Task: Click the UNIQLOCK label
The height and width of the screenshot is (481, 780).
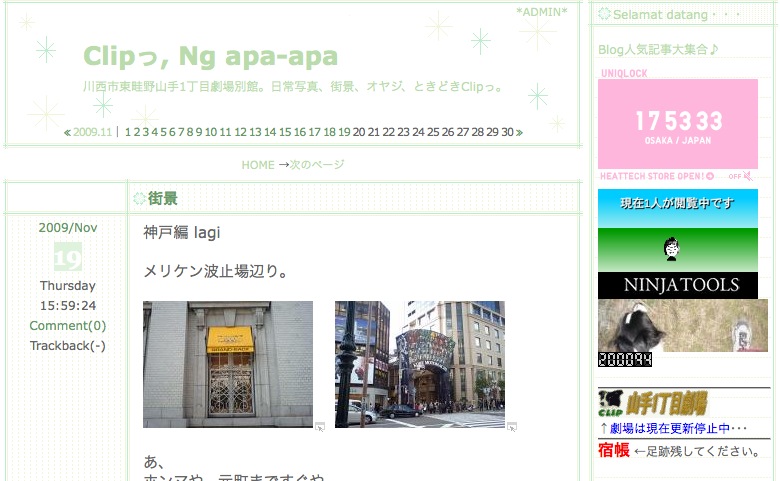Action: [624, 73]
